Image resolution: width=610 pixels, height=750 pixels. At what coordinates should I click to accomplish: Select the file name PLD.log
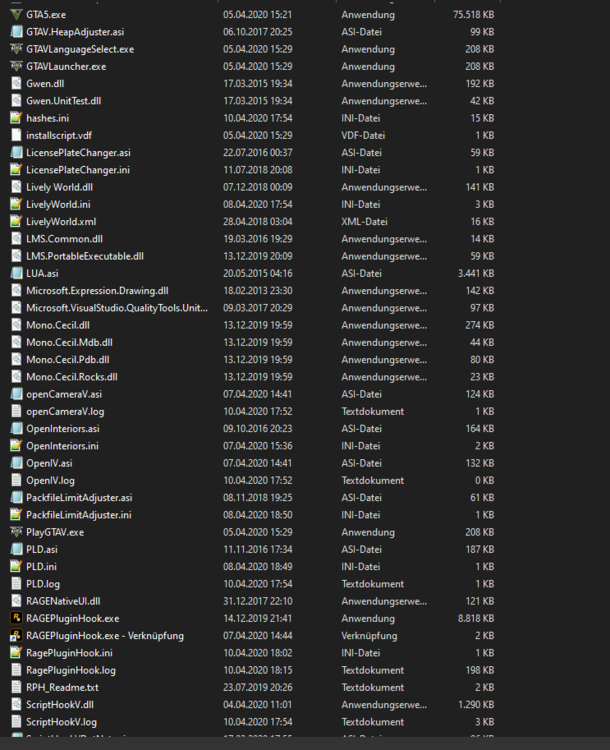[x=43, y=584]
